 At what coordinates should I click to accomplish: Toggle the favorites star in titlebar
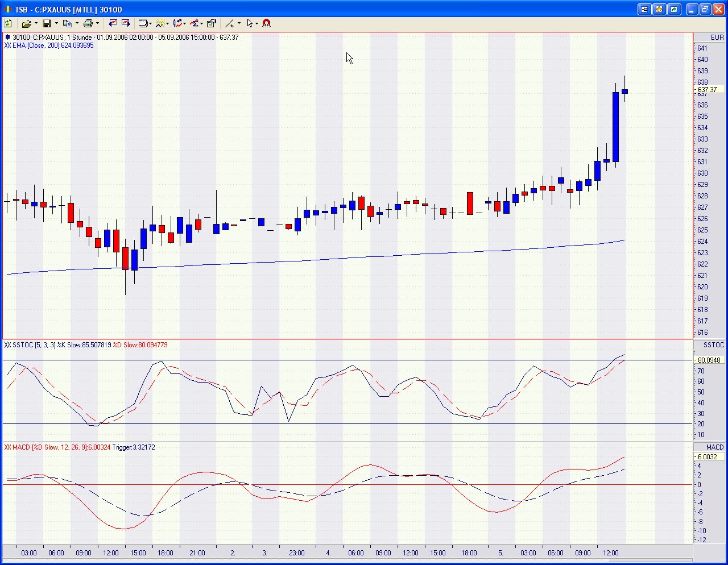(659, 9)
